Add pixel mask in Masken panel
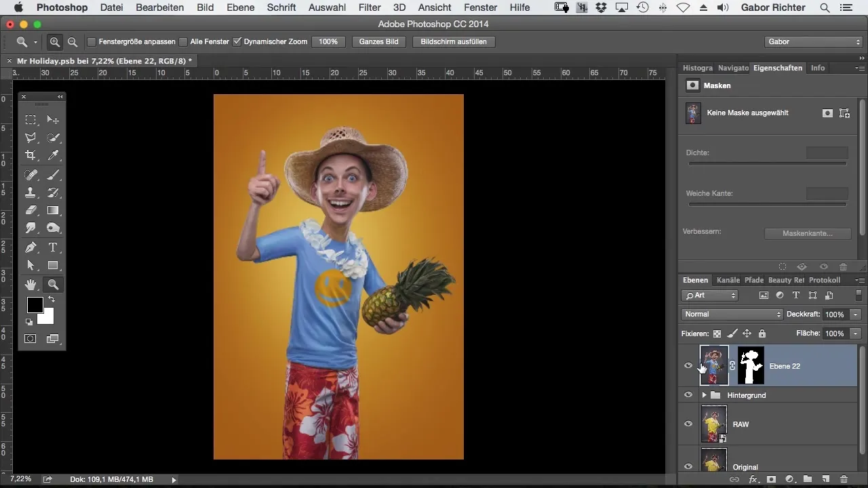868x488 pixels. pyautogui.click(x=827, y=113)
